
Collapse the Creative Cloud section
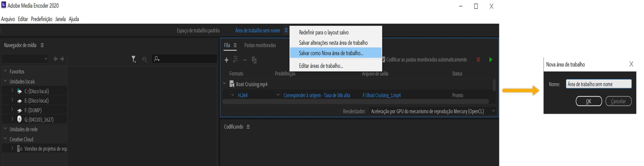[x=5, y=139]
